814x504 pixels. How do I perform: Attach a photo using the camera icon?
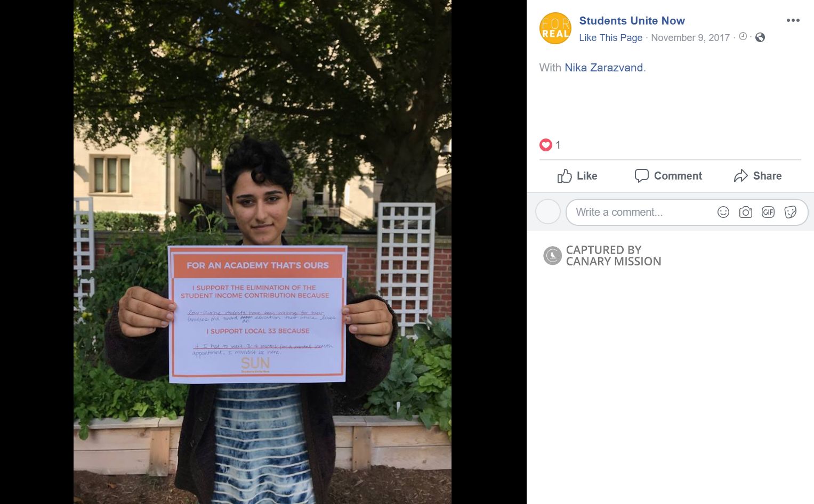click(x=745, y=212)
